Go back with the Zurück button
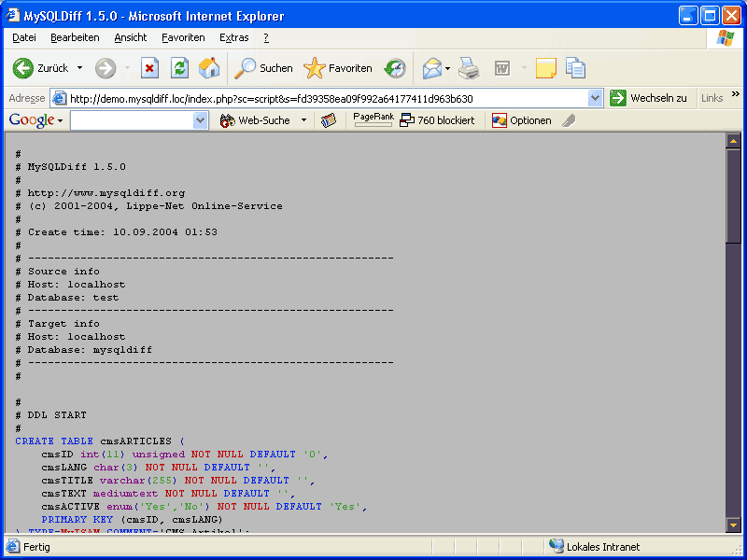Image resolution: width=747 pixels, height=560 pixels. tap(40, 68)
